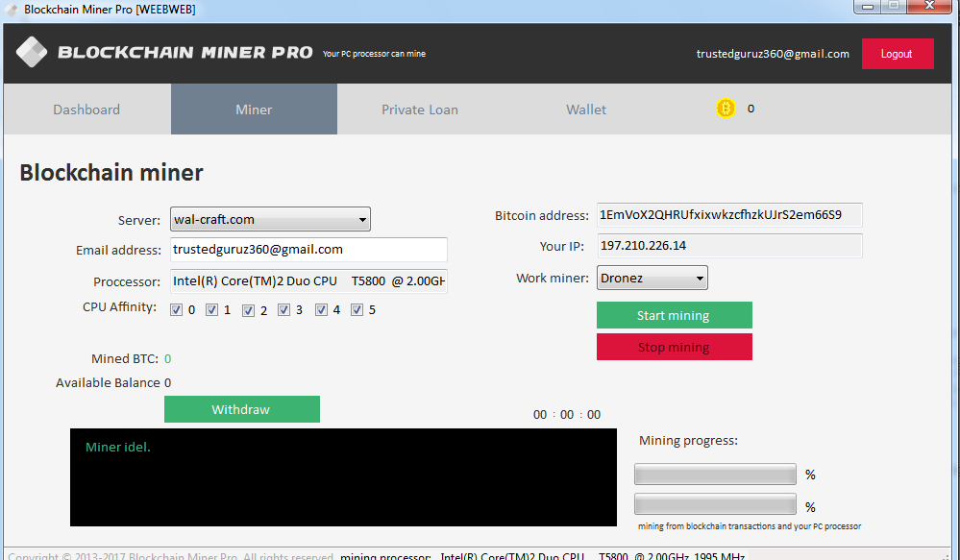Select the Miner tab
The height and width of the screenshot is (560, 960).
click(254, 109)
